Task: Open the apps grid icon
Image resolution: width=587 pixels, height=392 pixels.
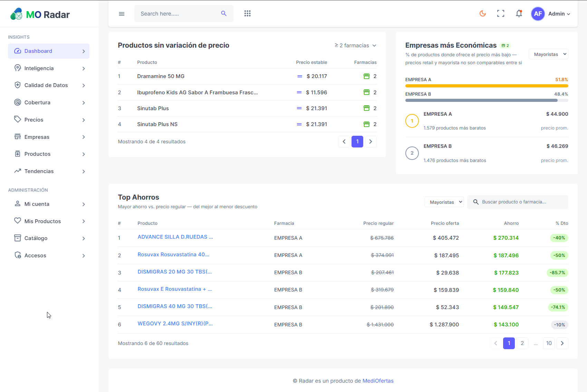Action: pyautogui.click(x=247, y=13)
